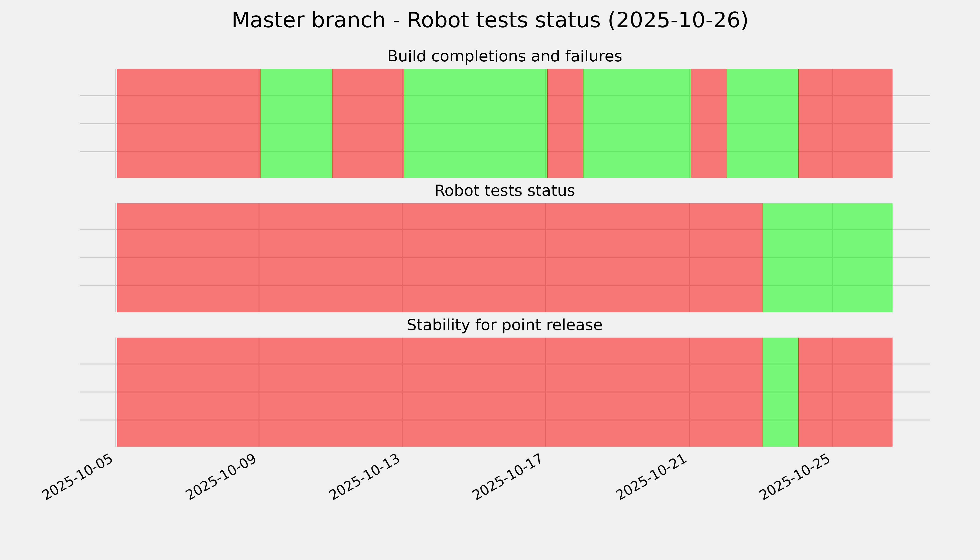Select red Build segment ending at 2025-10-13

pyautogui.click(x=368, y=123)
